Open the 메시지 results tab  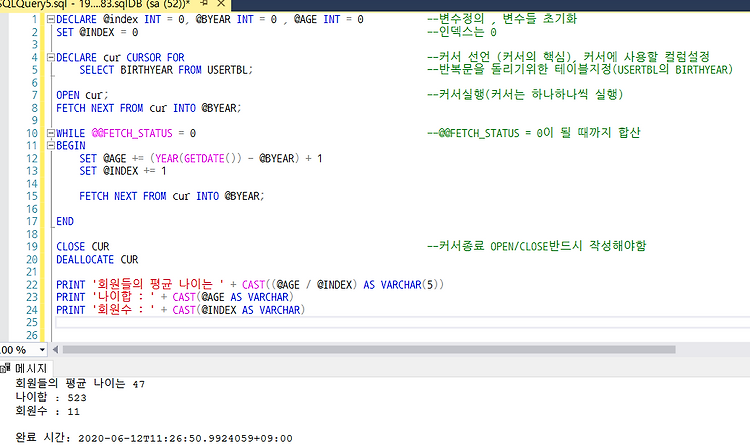(x=26, y=368)
